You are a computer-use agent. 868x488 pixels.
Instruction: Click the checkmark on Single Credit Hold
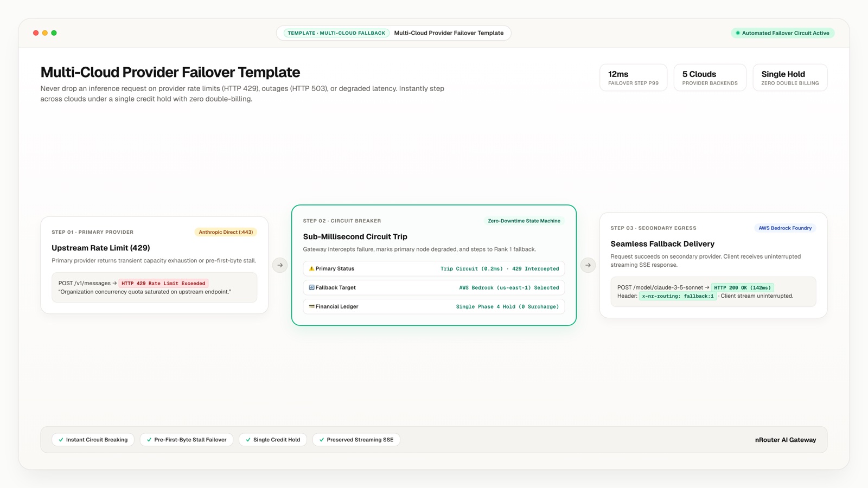(248, 440)
